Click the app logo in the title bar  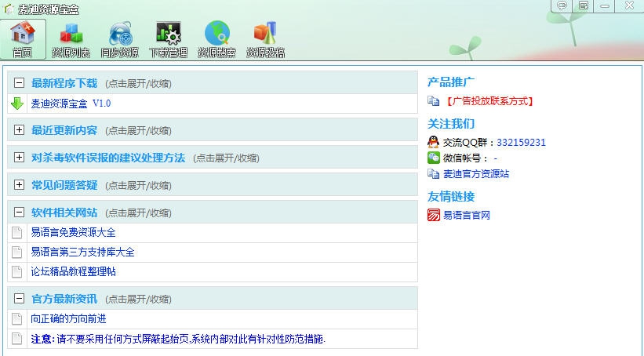pyautogui.click(x=9, y=9)
